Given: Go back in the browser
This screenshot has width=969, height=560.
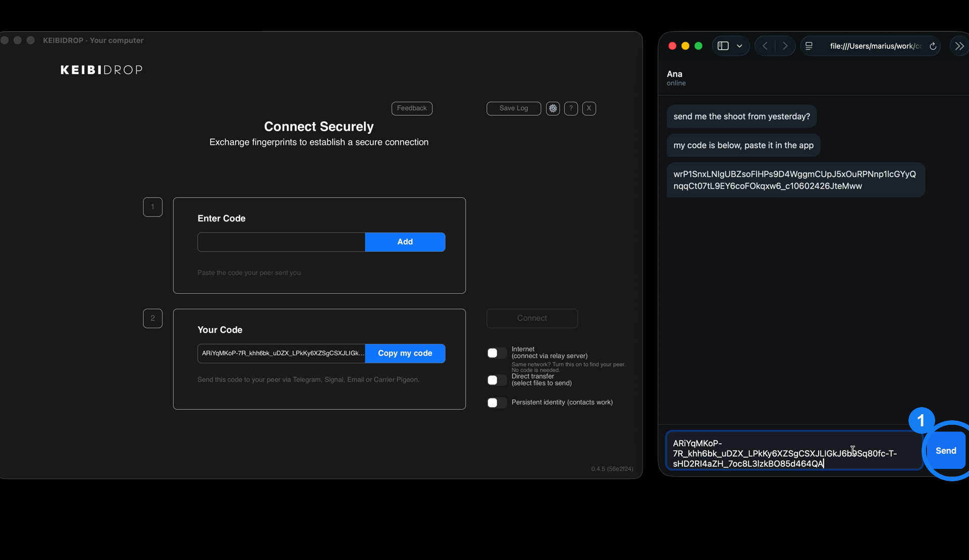Looking at the screenshot, I should [765, 46].
